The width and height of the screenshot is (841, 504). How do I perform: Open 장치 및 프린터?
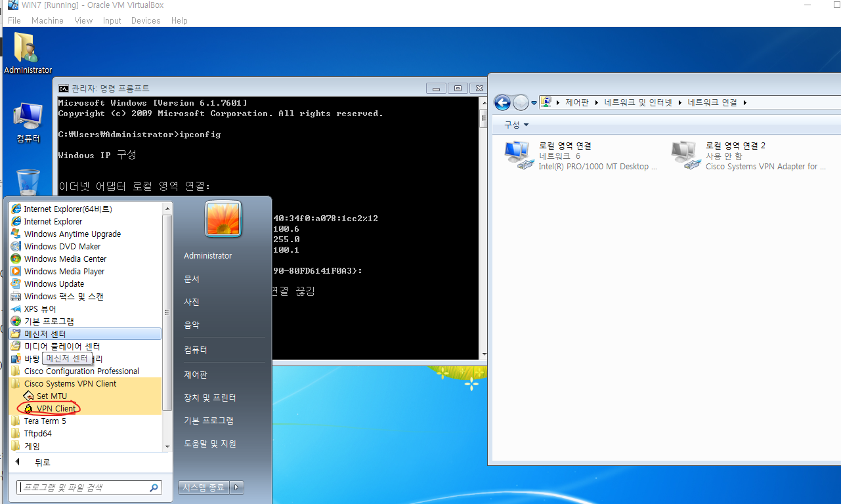(209, 398)
